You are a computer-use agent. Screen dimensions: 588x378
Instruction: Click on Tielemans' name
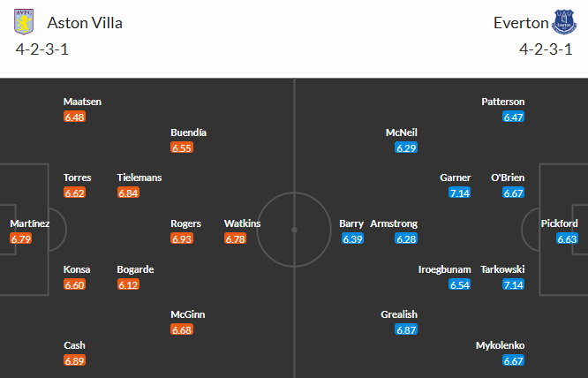pyautogui.click(x=139, y=178)
